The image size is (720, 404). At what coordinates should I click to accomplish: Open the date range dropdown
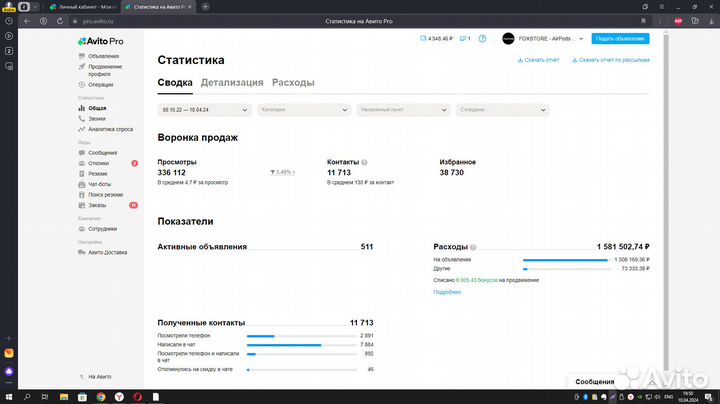(x=204, y=110)
